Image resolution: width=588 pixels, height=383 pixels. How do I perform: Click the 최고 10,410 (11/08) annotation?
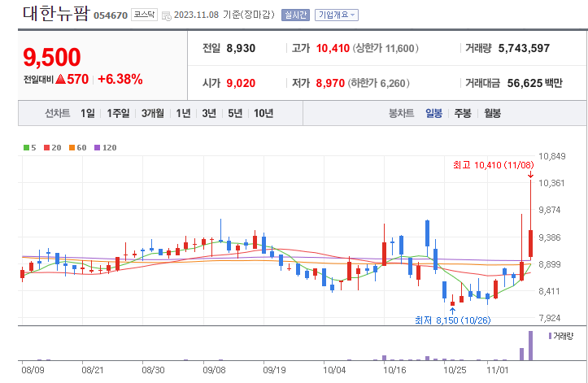point(493,165)
